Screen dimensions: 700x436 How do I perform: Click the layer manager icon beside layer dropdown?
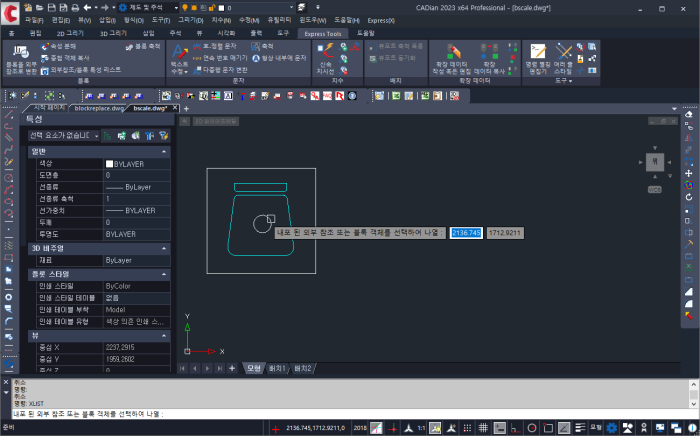coord(302,8)
